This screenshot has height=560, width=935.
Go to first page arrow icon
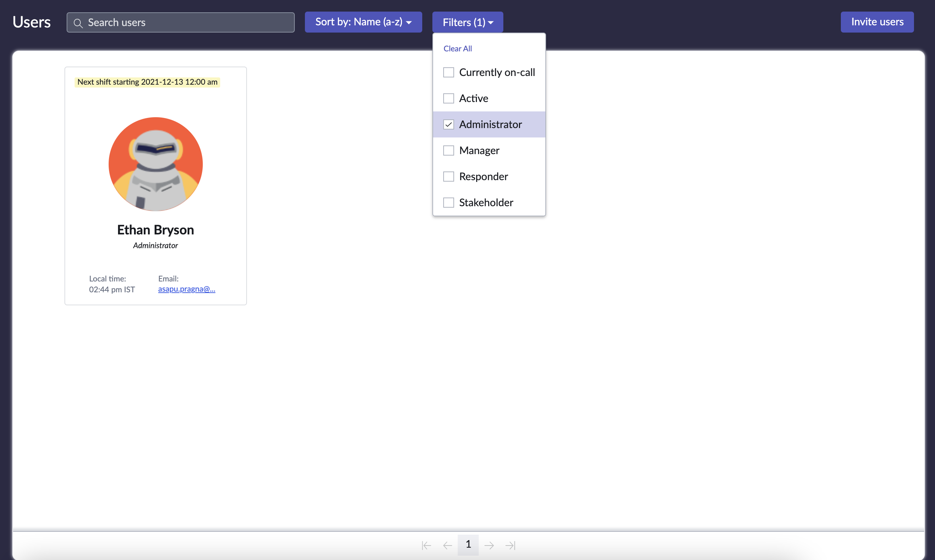coord(426,545)
